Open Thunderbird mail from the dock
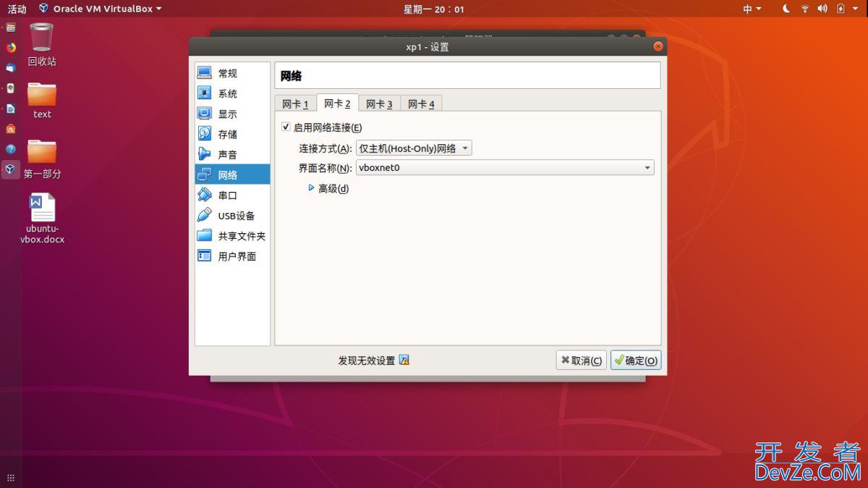 click(10, 68)
